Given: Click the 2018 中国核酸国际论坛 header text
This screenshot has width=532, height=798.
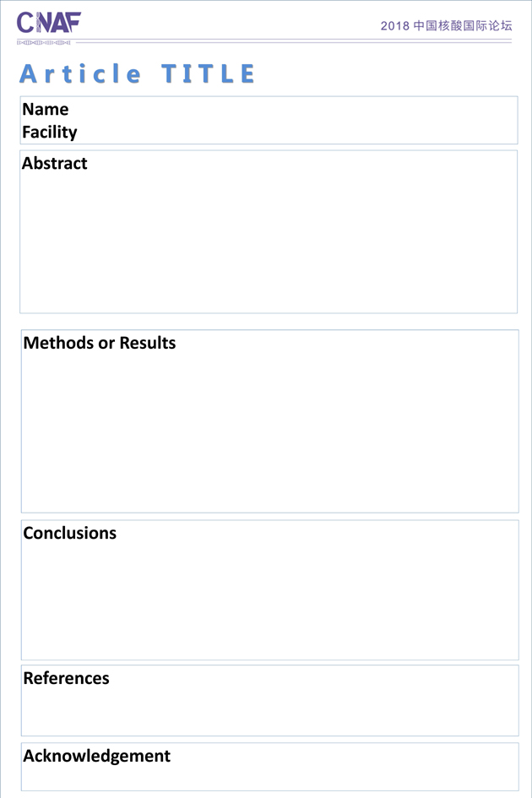Looking at the screenshot, I should click(446, 25).
